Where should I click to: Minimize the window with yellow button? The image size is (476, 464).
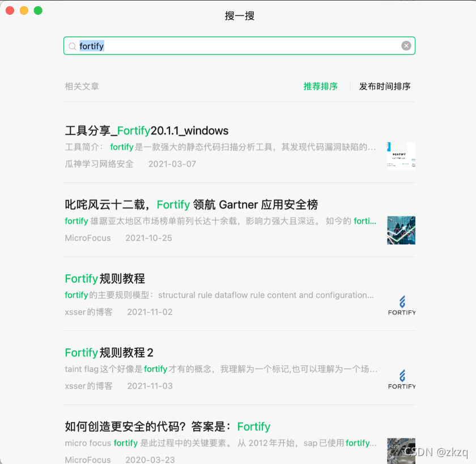tap(24, 10)
